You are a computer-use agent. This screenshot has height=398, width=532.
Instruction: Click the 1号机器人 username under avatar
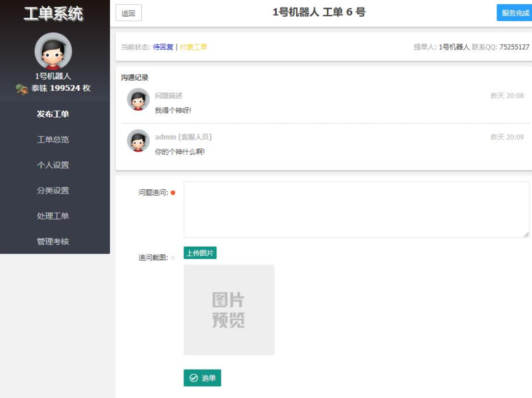click(53, 76)
